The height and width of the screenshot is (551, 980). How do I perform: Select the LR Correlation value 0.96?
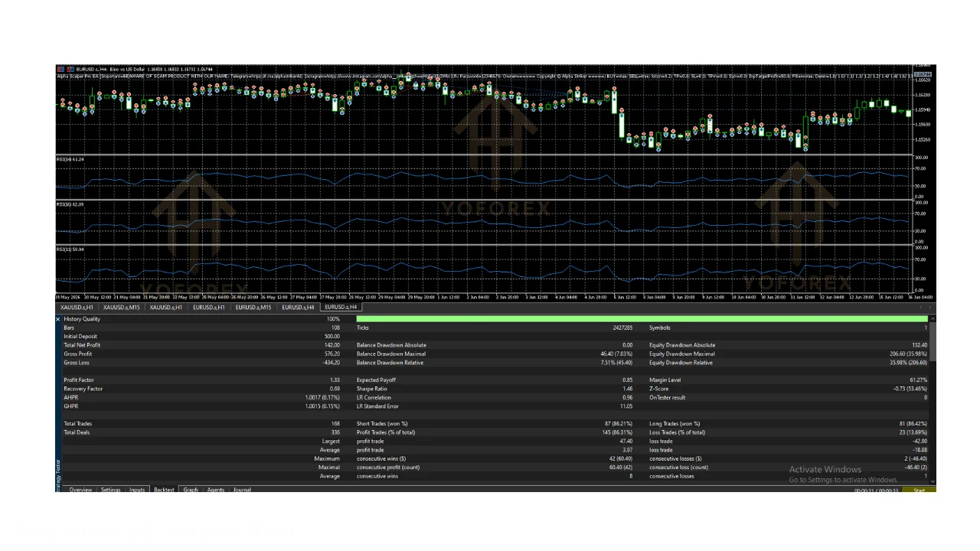(627, 398)
